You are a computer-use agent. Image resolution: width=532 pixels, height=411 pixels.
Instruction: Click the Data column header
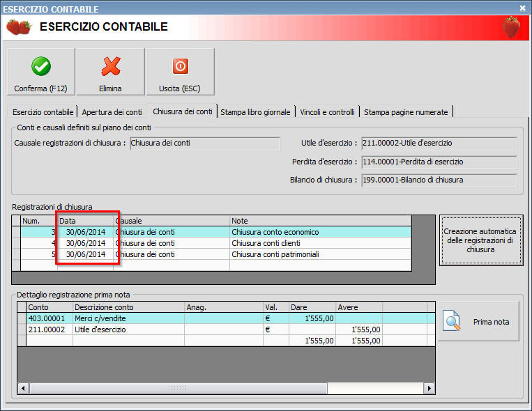pos(85,220)
